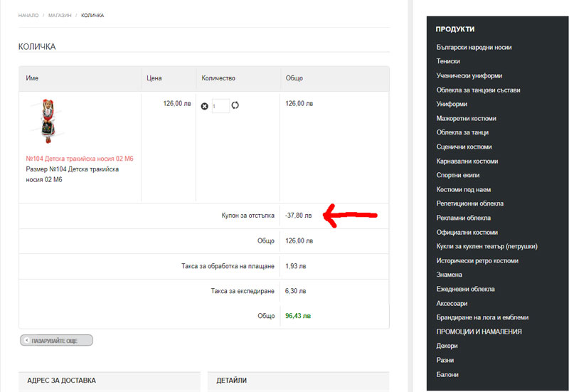Click Такса за експедиране label
Viewport: 569px width, 392px height.
point(243,291)
